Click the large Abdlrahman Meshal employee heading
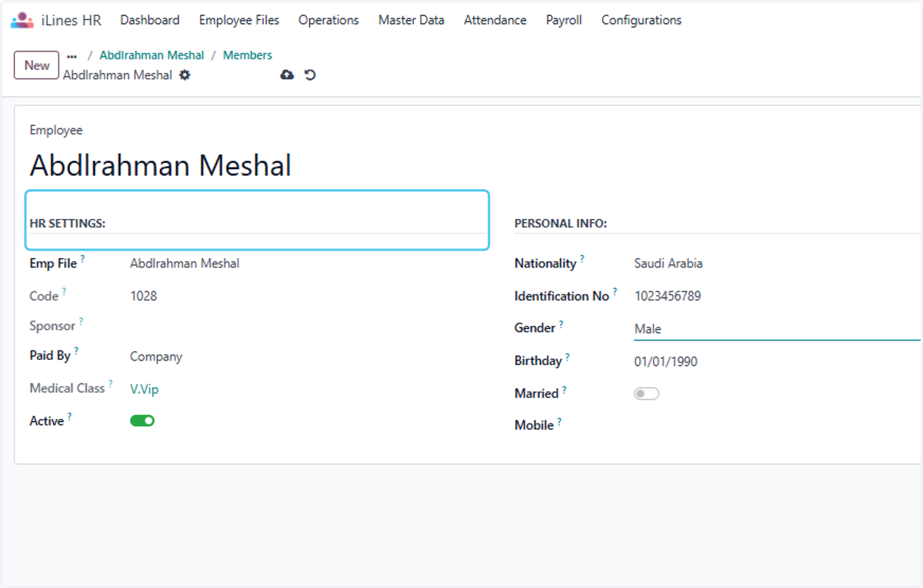The width and height of the screenshot is (923, 588). 161,165
